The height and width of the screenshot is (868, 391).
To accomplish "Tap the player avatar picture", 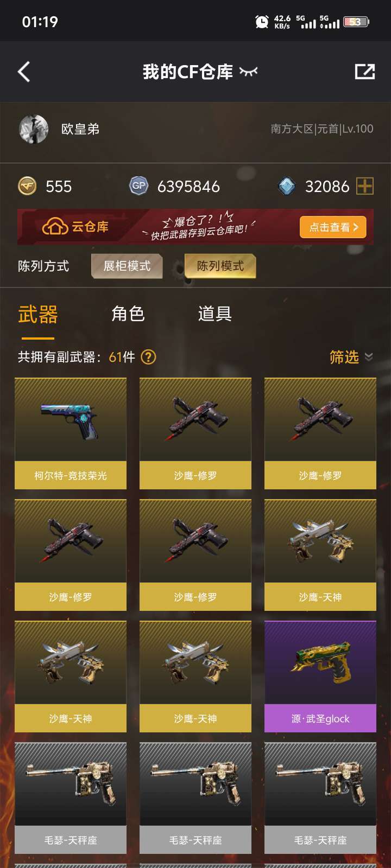I will point(34,129).
